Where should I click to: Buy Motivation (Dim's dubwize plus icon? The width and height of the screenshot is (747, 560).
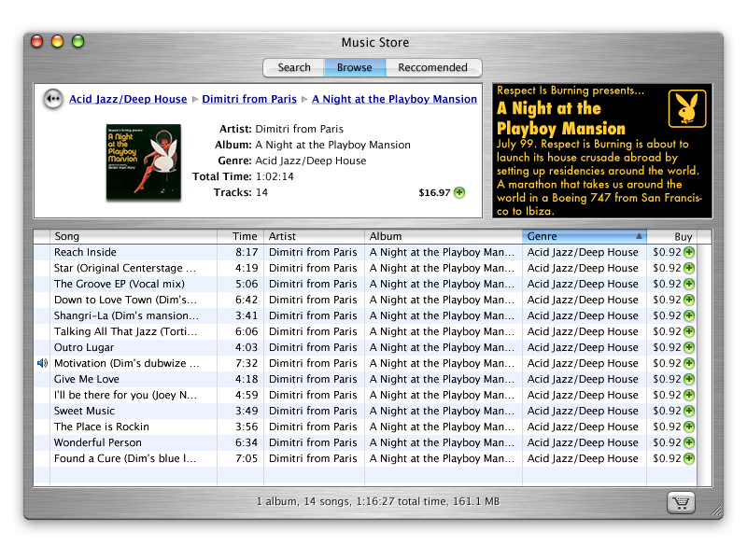click(689, 363)
